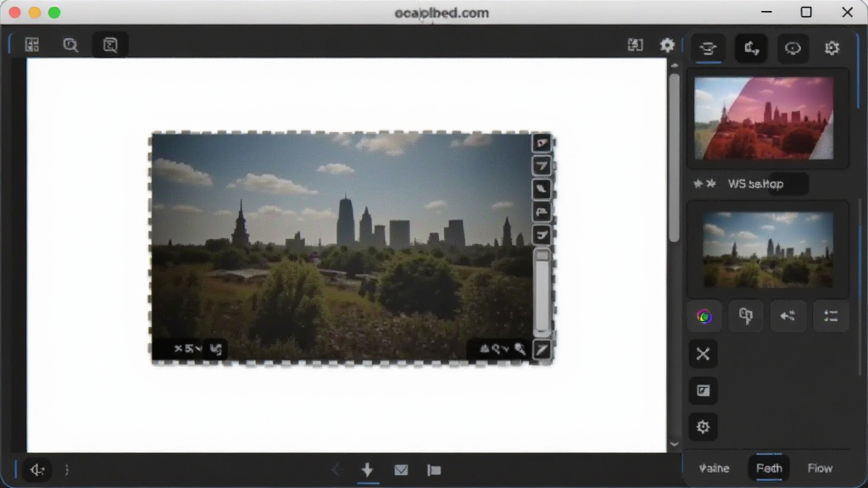Click the flag icon in bottom bar
Screen dimensions: 868x488
[434, 469]
